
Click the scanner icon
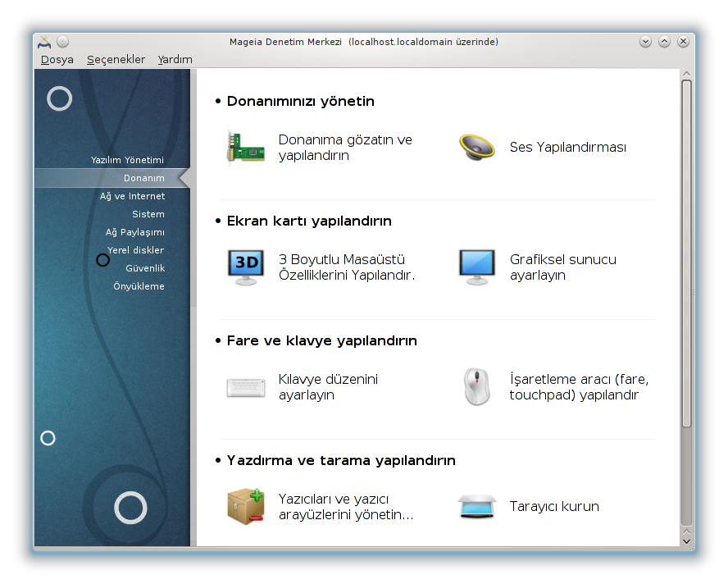(477, 507)
